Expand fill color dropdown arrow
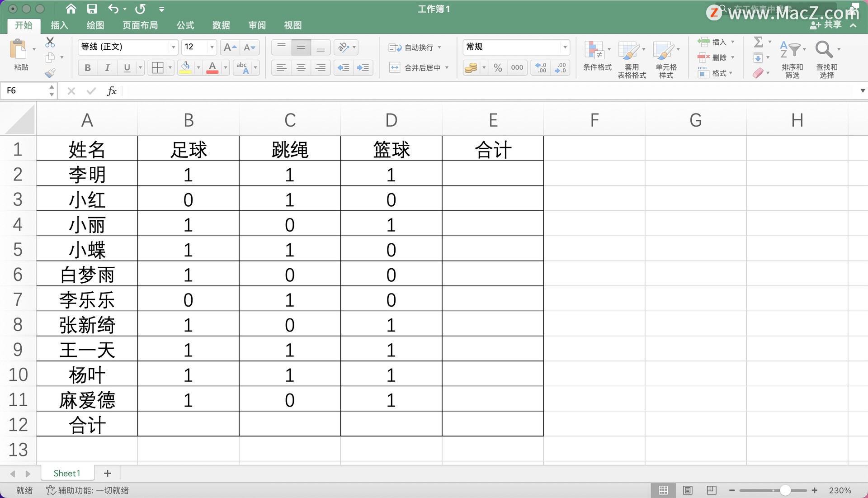 [198, 68]
